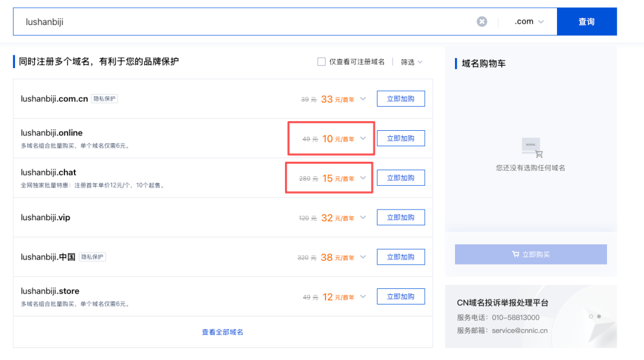The width and height of the screenshot is (644, 360).
Task: Select the first carousel dot in CN banner
Action: 591,316
